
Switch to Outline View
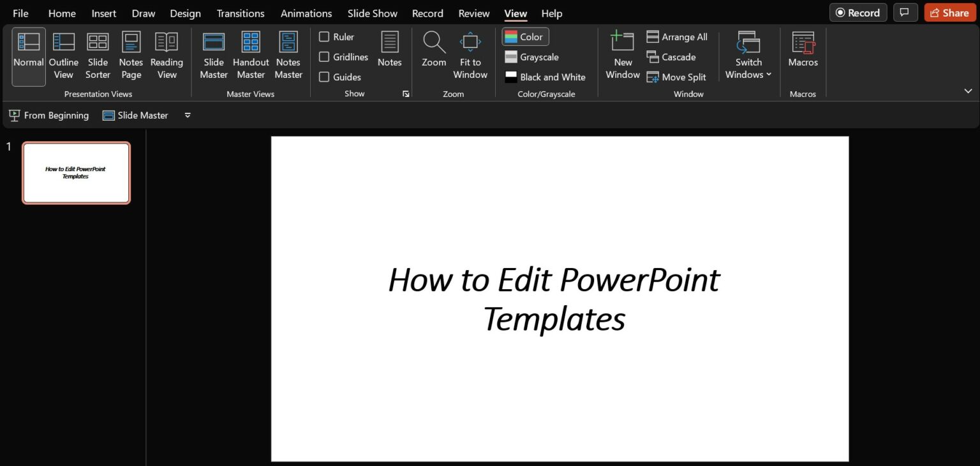[x=63, y=54]
